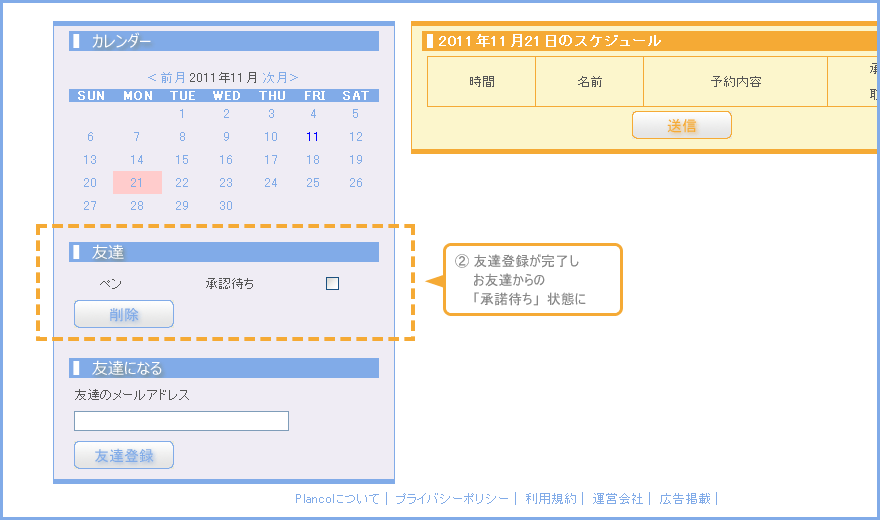Choose date 30 on the calendar

click(x=226, y=206)
